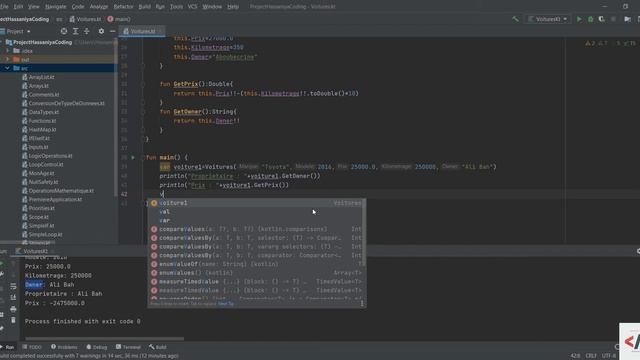Open the Window menu

(212, 7)
